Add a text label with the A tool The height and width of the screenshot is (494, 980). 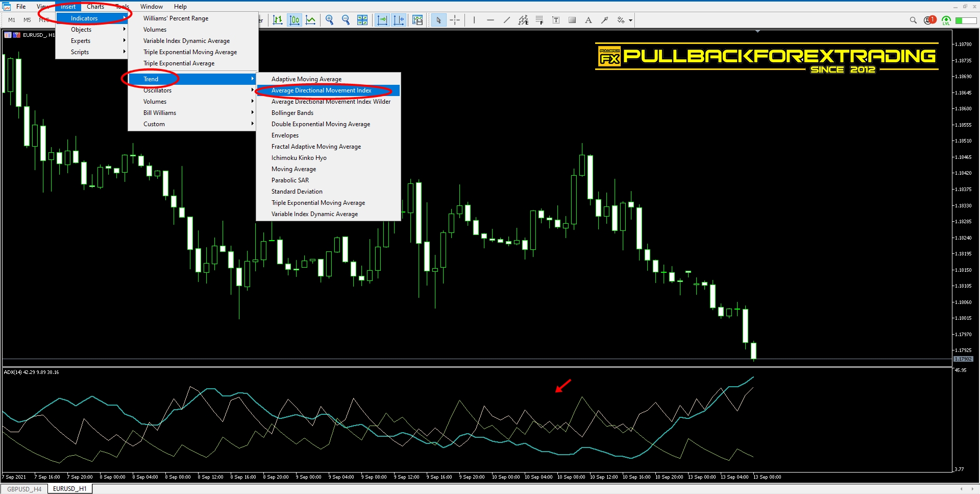point(588,20)
